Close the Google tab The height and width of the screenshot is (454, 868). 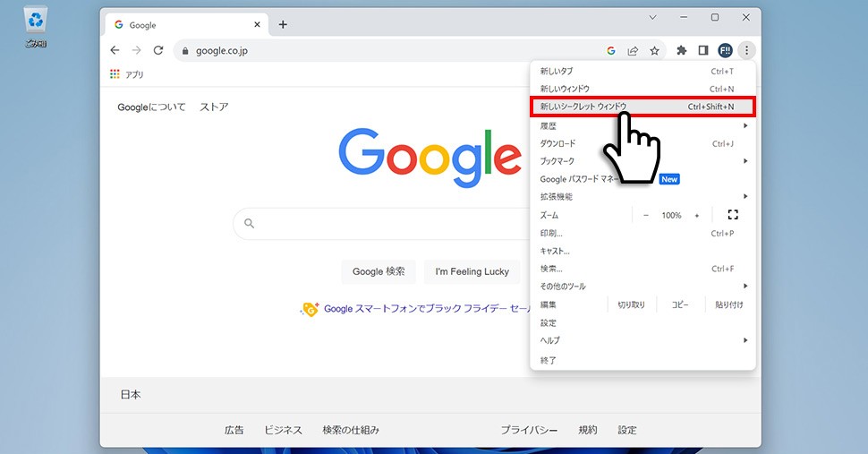(257, 24)
